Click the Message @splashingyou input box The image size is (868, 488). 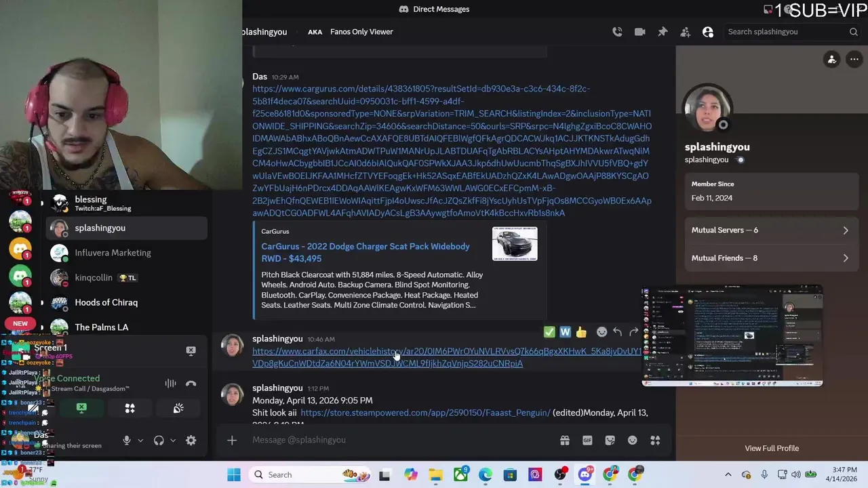click(400, 441)
